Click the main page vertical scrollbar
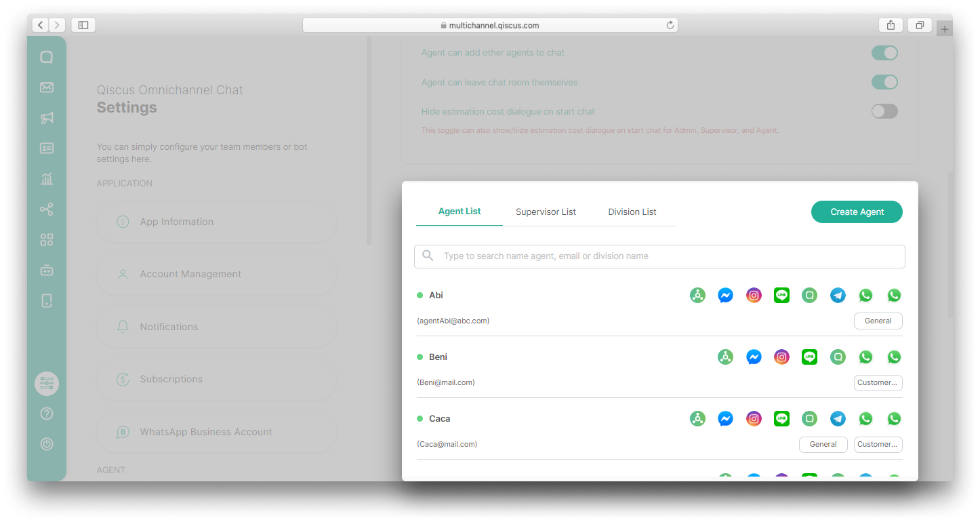The image size is (980, 522). pyautogui.click(x=950, y=244)
